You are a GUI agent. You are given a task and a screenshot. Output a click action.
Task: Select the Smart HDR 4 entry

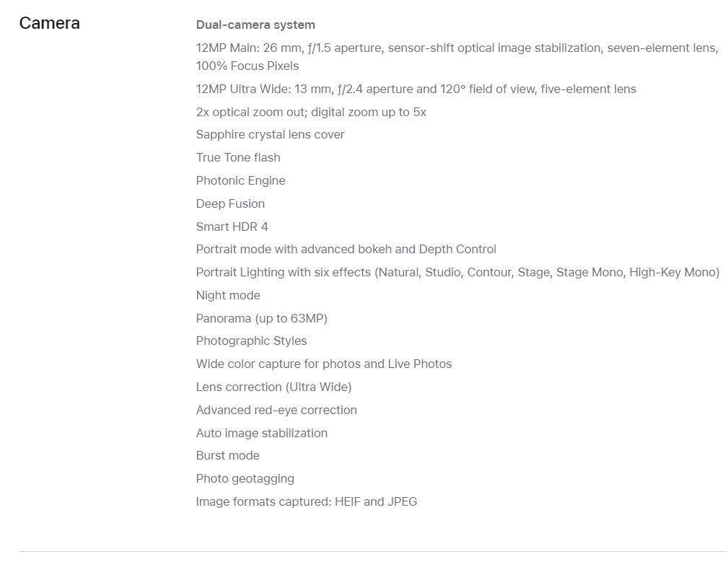232,227
